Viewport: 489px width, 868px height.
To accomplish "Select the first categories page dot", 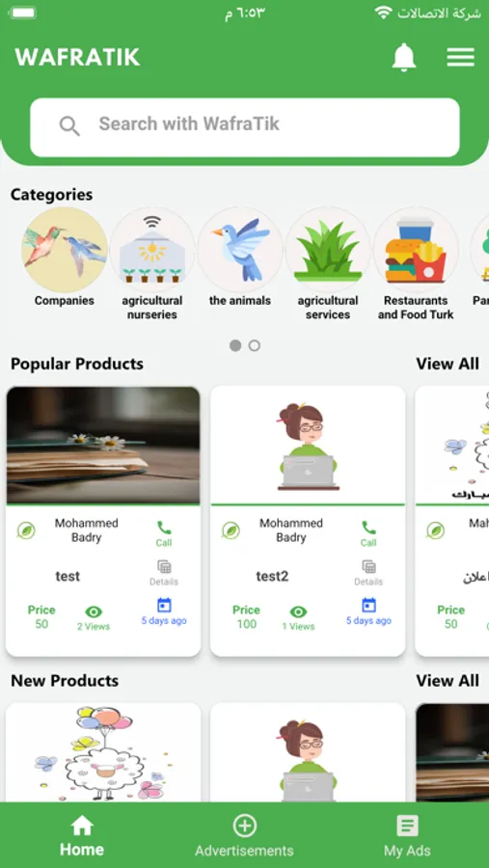I will (x=235, y=345).
